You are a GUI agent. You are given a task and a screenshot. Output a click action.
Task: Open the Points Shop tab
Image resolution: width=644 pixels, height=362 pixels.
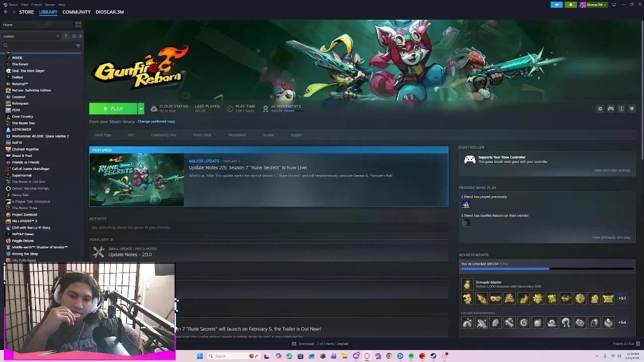coord(202,135)
